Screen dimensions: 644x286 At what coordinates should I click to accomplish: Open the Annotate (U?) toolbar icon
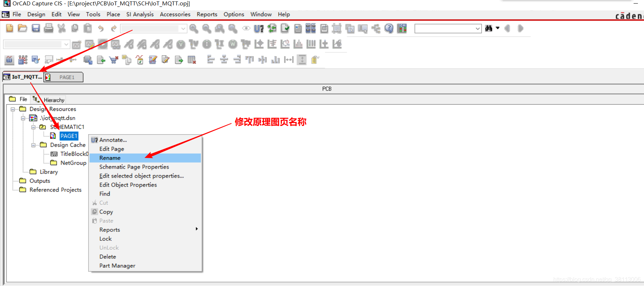259,29
